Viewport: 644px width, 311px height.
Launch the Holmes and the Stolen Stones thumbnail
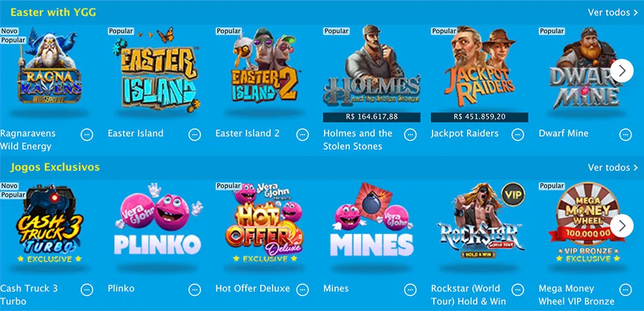[371, 68]
